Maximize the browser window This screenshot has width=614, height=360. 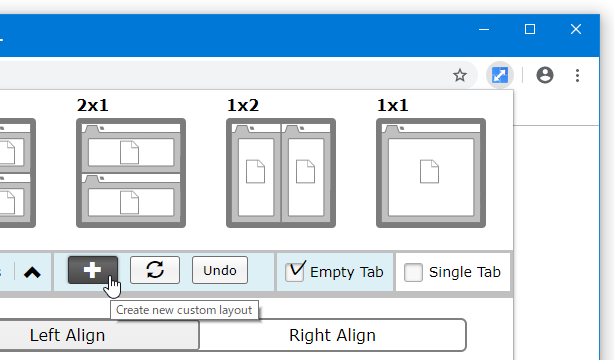pyautogui.click(x=530, y=29)
